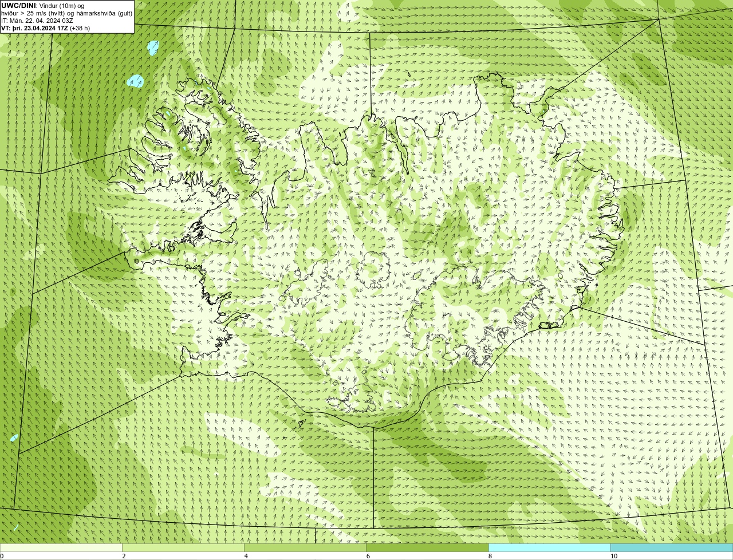Select the 4–6 m/s green scale segment

[305, 547]
